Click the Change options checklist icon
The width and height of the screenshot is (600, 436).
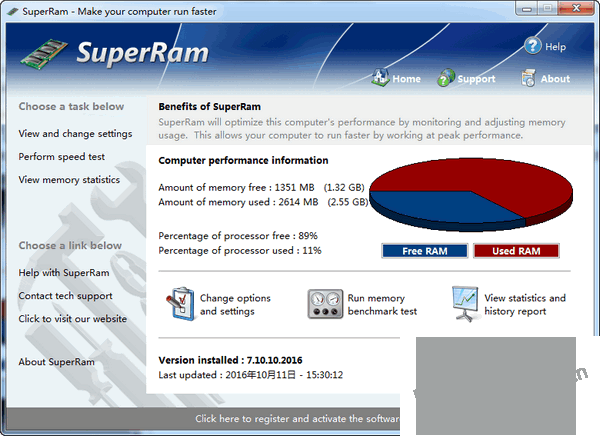point(181,304)
